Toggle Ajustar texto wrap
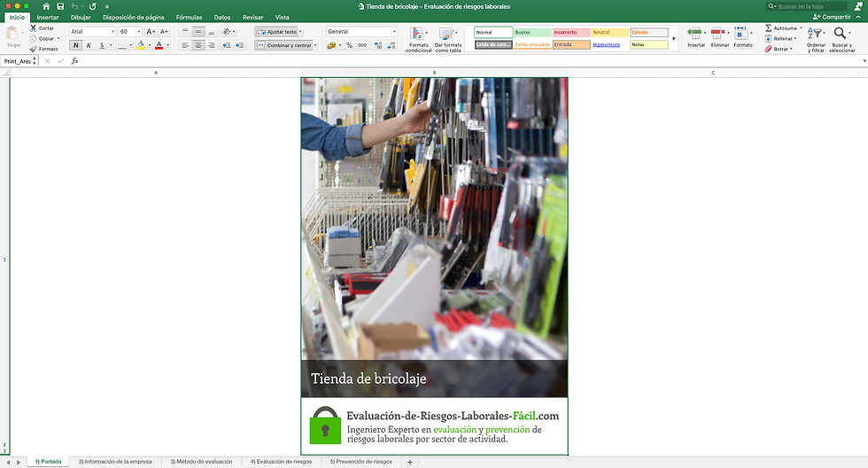 (277, 32)
